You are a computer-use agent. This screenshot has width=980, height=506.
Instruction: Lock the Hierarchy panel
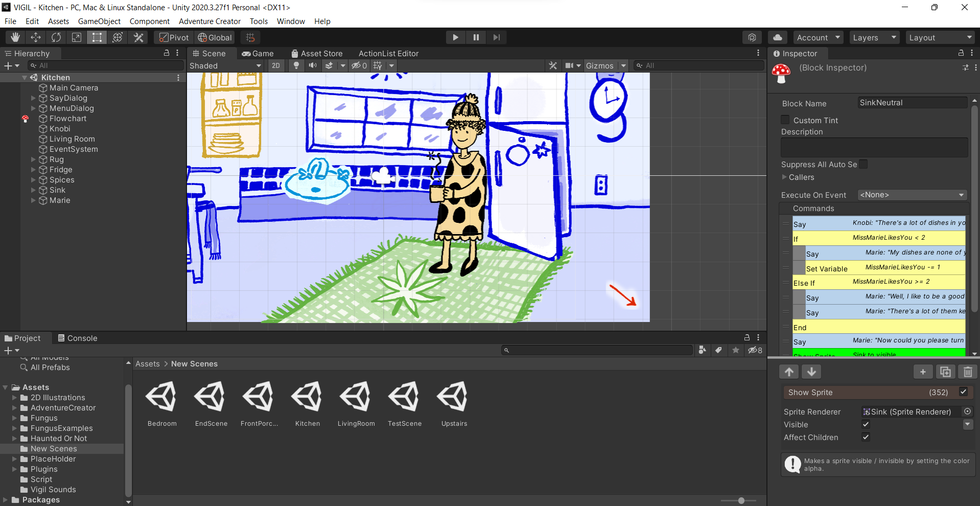tap(166, 53)
